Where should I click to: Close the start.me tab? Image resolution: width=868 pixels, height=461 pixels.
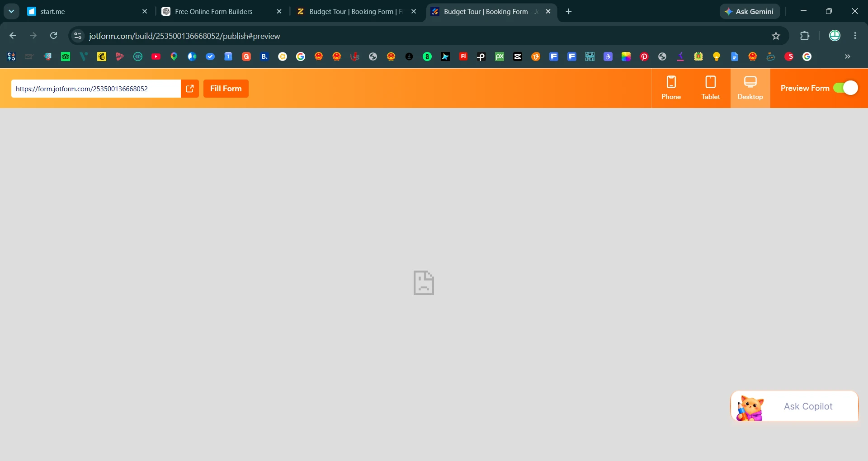tap(145, 11)
